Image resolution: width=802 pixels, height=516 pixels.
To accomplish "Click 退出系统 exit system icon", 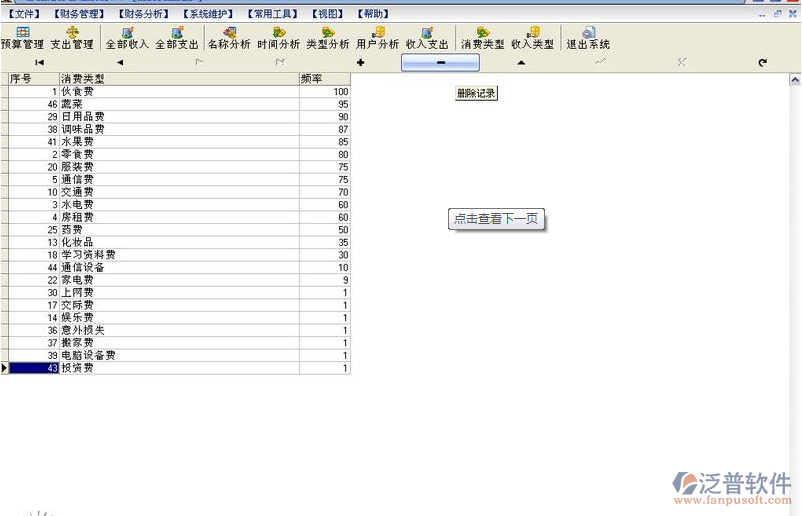I will point(588,39).
